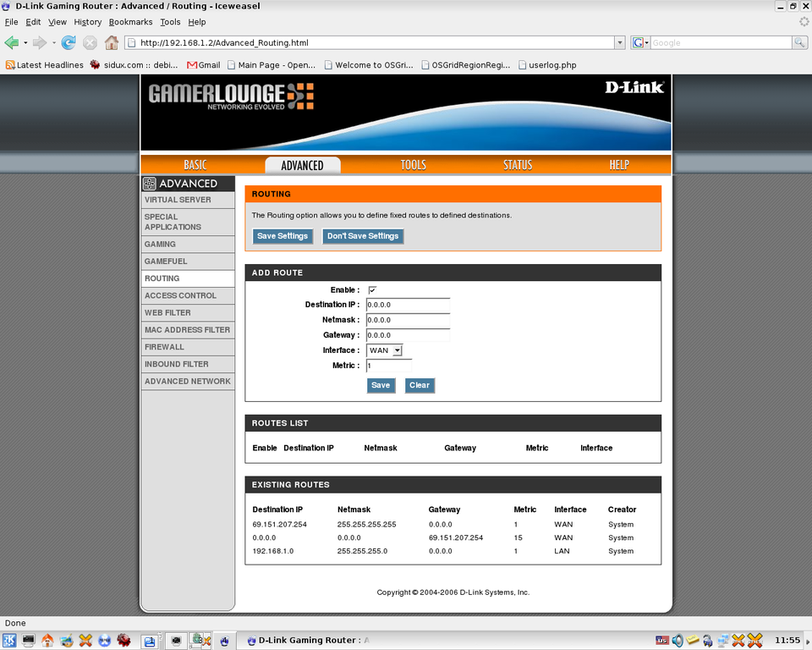
Task: Toggle the Enable checkbox in Add Route
Action: [372, 290]
